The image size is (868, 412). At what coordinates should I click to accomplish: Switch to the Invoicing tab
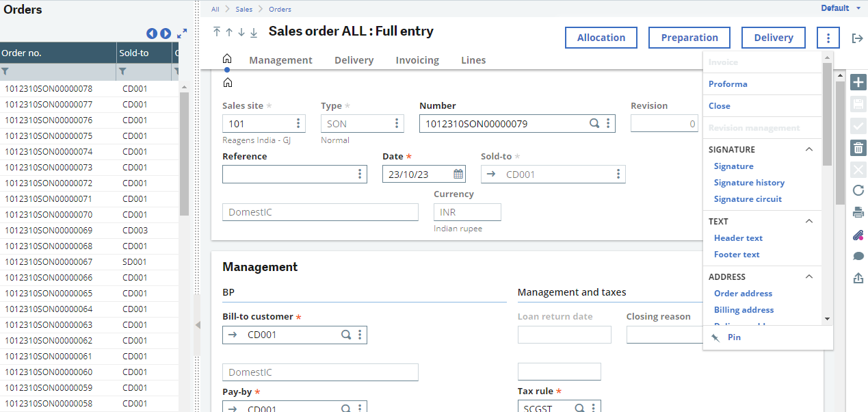[417, 60]
